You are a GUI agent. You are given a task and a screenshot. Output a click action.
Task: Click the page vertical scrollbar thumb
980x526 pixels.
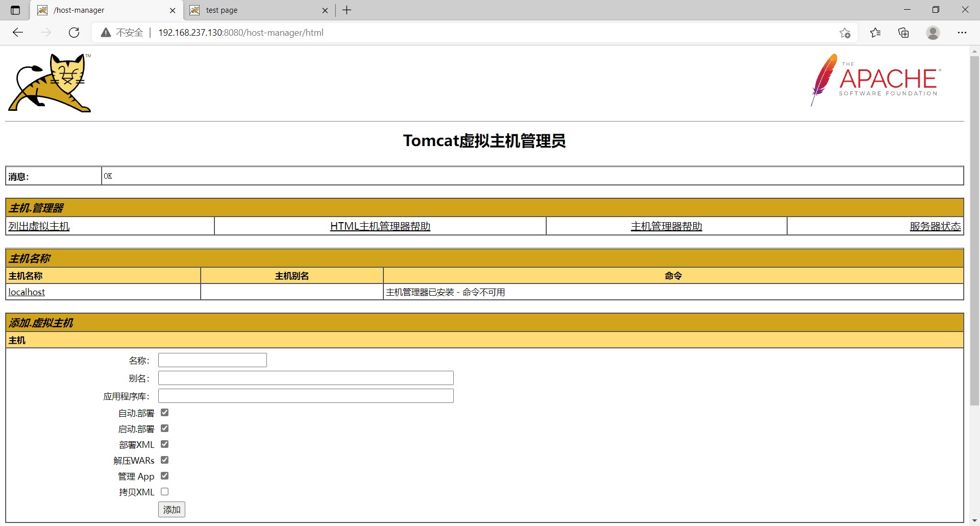coord(974,230)
